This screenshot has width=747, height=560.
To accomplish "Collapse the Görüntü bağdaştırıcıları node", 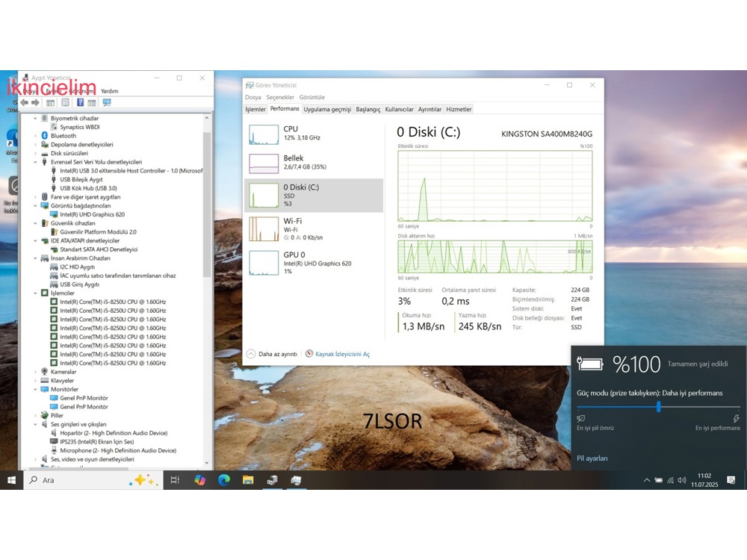I will point(35,206).
